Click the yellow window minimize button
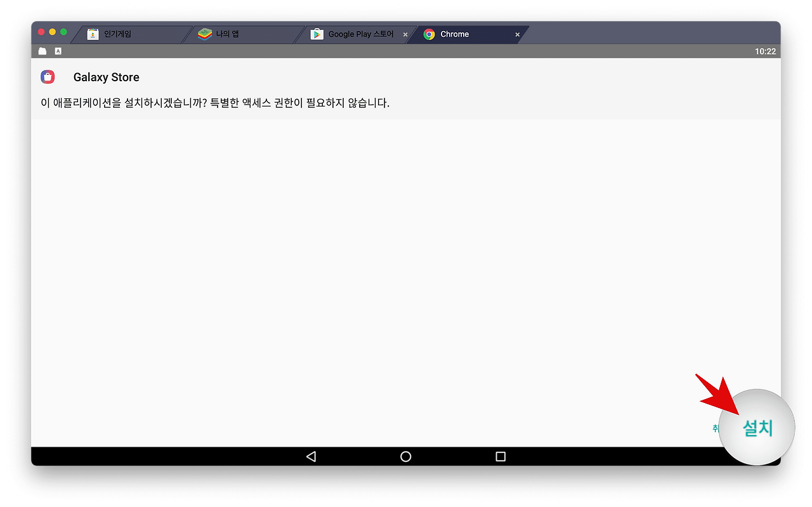Screen dimensions: 812x507 point(53,32)
